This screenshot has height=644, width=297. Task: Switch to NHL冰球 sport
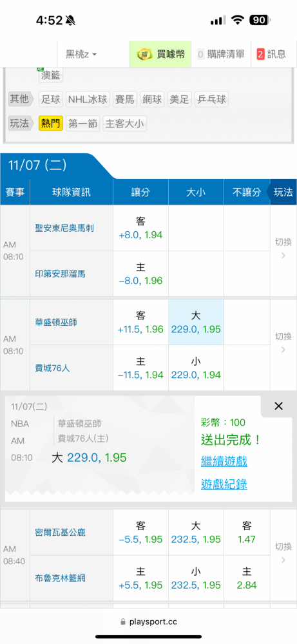pyautogui.click(x=88, y=99)
